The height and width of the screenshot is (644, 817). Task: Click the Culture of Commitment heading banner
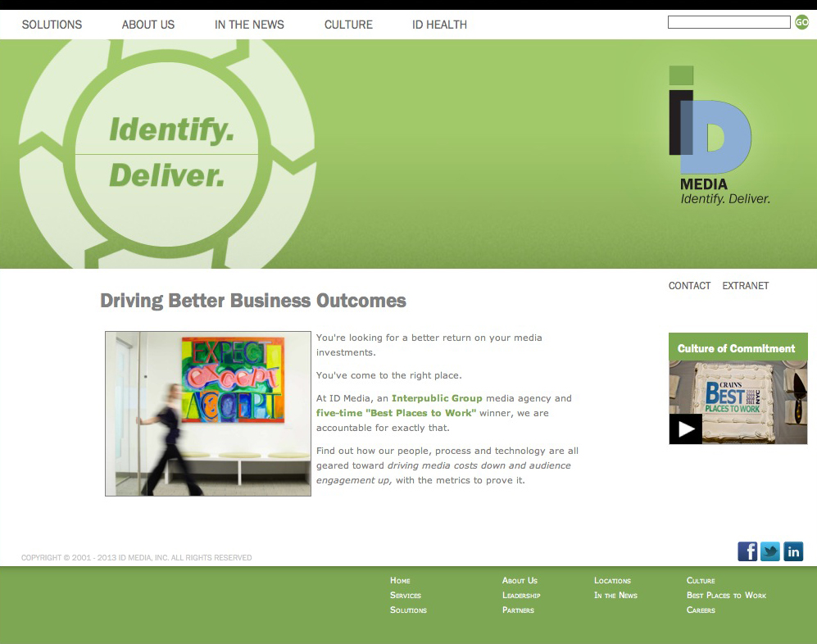[738, 348]
